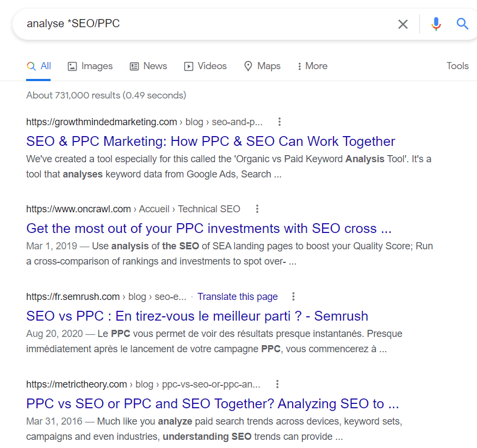Open 'Get the most out of your PPC' link

(208, 228)
